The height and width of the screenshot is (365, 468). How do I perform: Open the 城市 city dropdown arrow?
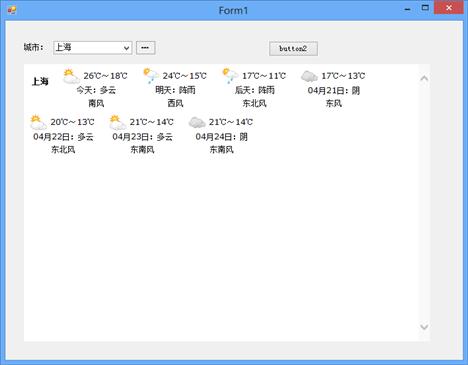coord(127,48)
